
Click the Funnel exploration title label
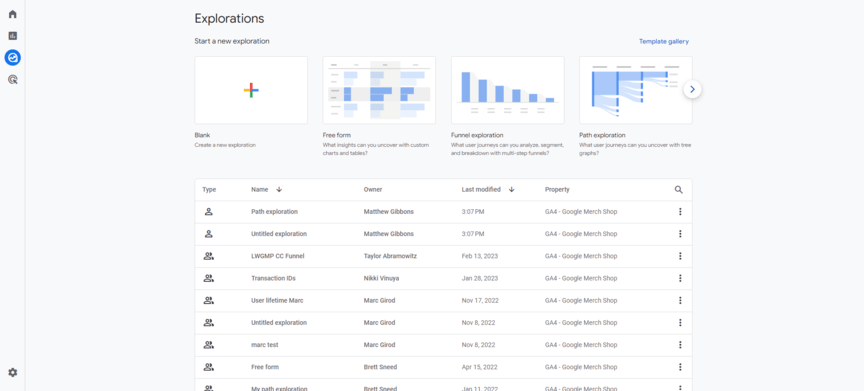[x=477, y=135]
